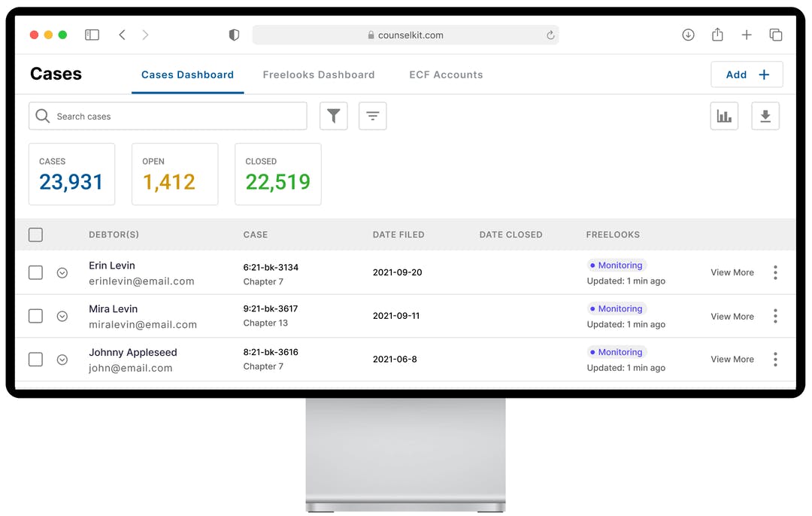
Task: Click the name Mira Levin
Action: point(114,308)
